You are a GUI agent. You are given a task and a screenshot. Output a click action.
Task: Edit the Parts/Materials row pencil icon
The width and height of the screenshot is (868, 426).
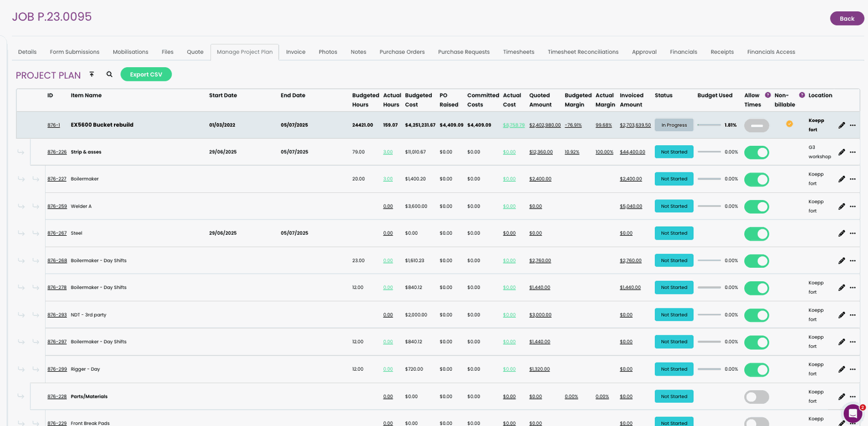click(x=841, y=397)
